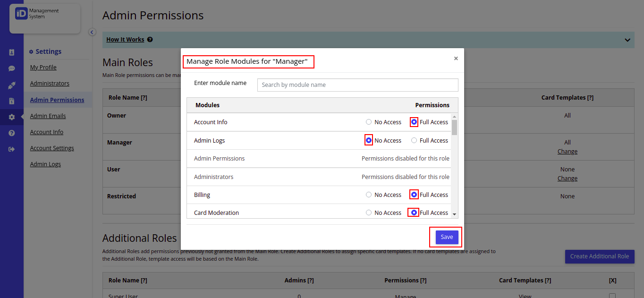Select No Access for Billing module
This screenshot has height=298, width=644.
368,195
